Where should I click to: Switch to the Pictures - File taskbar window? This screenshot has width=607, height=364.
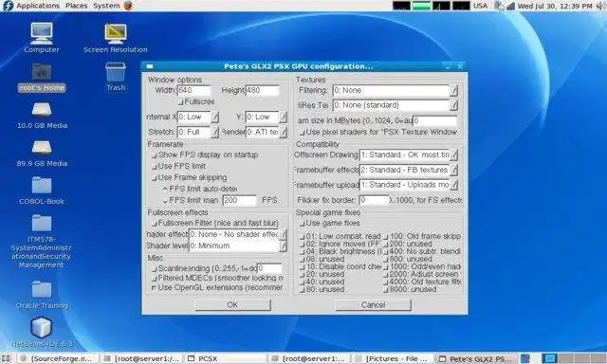(x=393, y=358)
